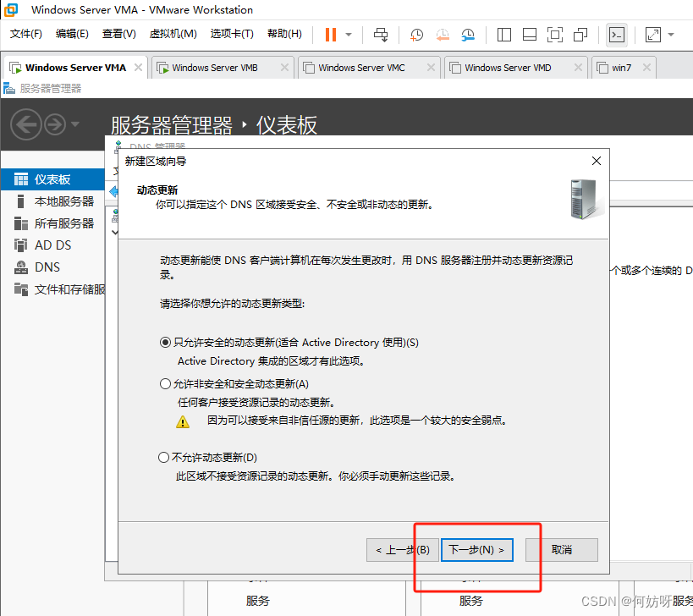Revert to previous snapshot icon
The image size is (693, 616).
[443, 35]
